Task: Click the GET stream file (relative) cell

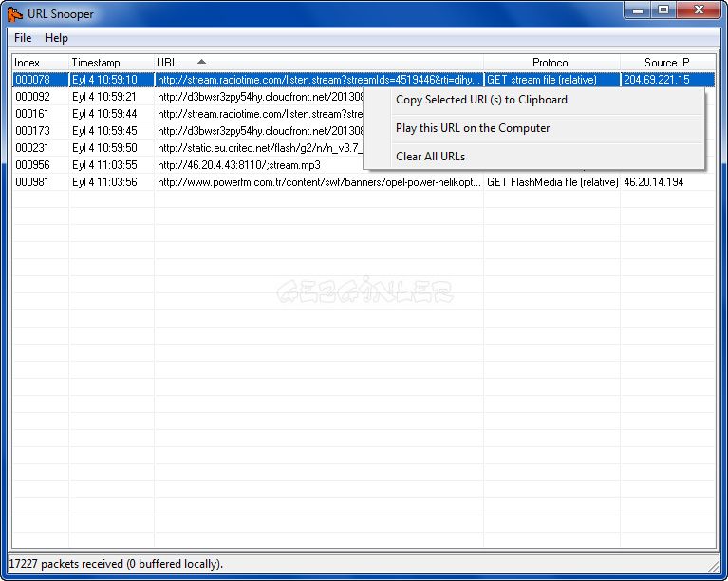Action: click(551, 80)
